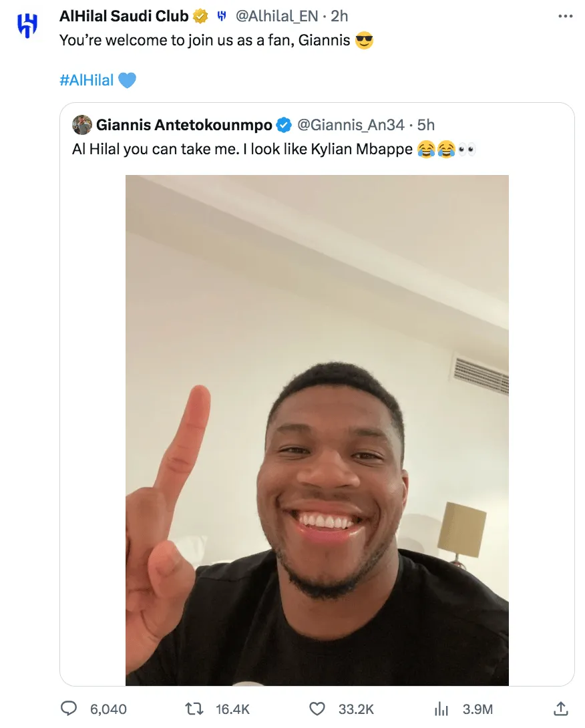This screenshot has width=585, height=728.
Task: Click the reply speech bubble icon
Action: pos(69,708)
